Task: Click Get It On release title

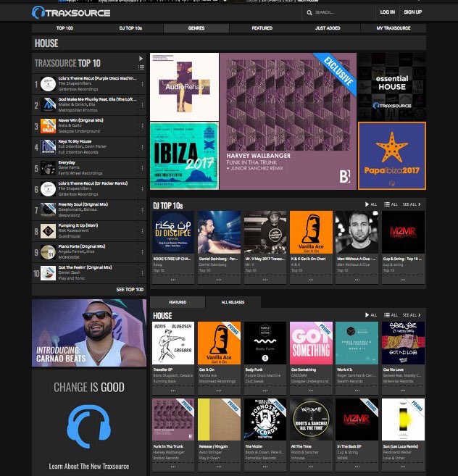Action: (207, 369)
